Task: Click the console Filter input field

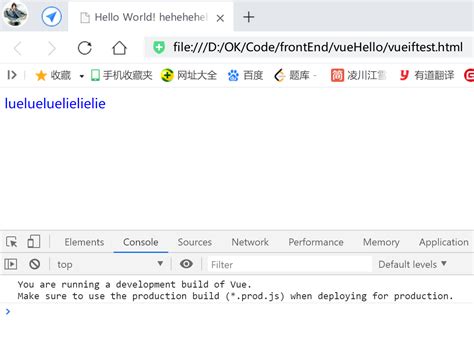Action: (290, 265)
